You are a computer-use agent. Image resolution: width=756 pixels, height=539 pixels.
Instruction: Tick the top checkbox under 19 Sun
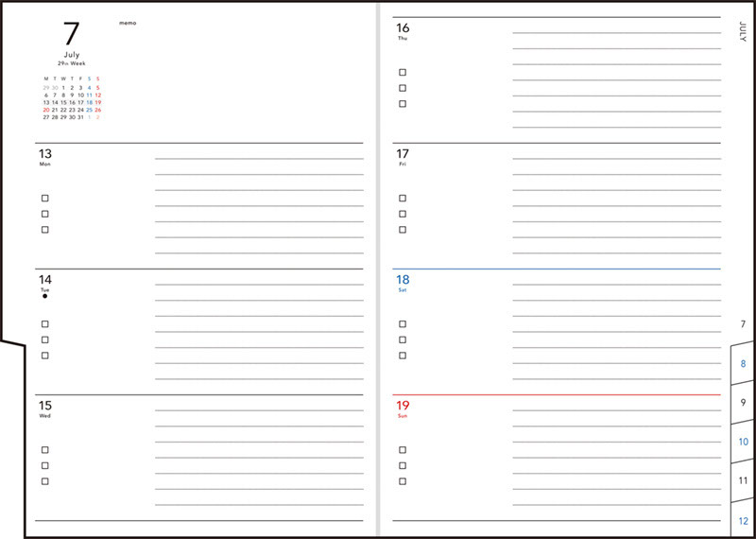[403, 450]
